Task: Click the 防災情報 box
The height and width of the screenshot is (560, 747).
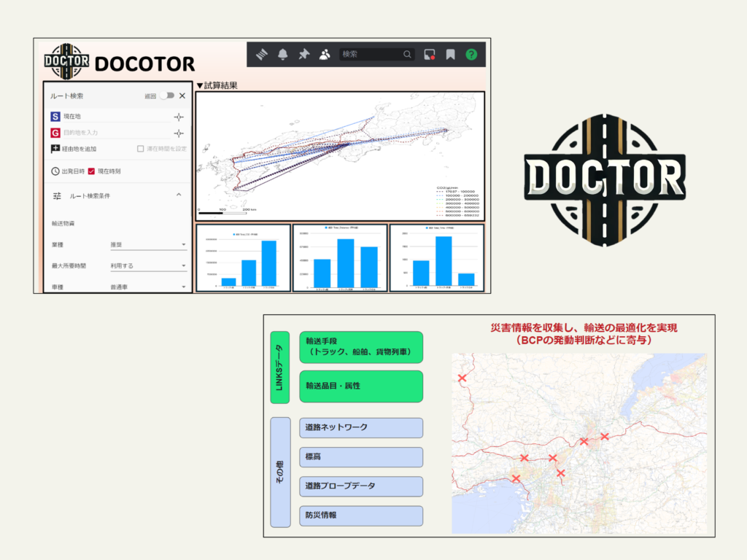Action: tap(361, 516)
